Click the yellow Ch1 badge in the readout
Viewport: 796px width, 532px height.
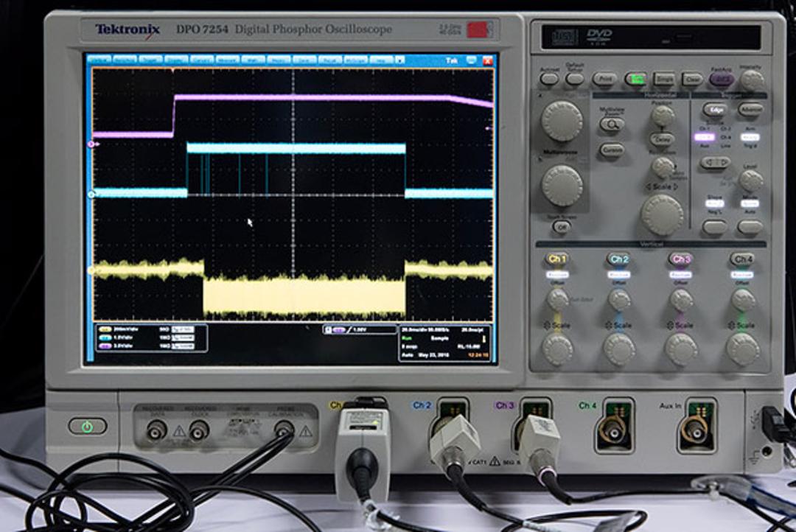coord(105,329)
